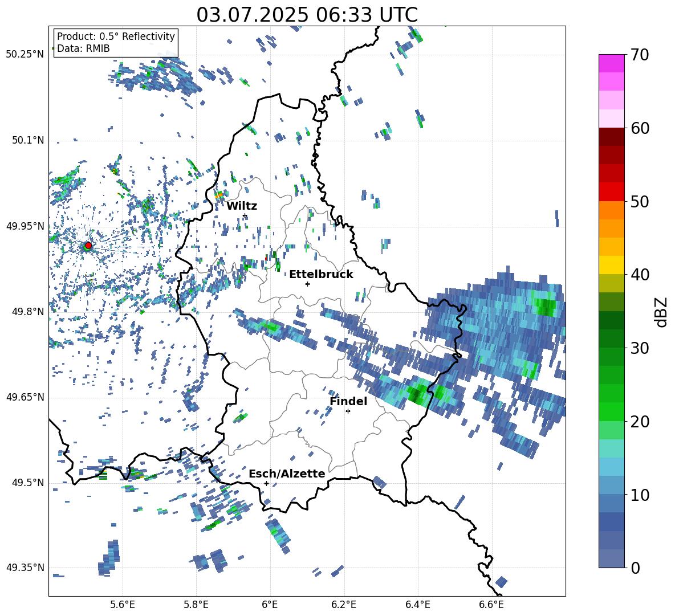Click the bottom slate-blue colorbar segment at 0
Viewport: 675px width, 616px height.
click(612, 558)
